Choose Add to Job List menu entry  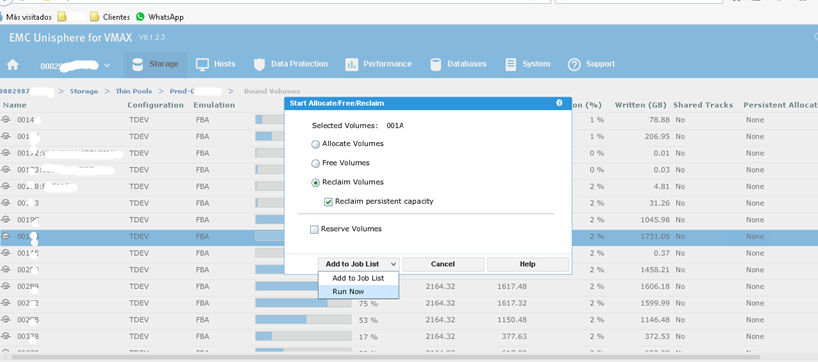click(x=358, y=279)
